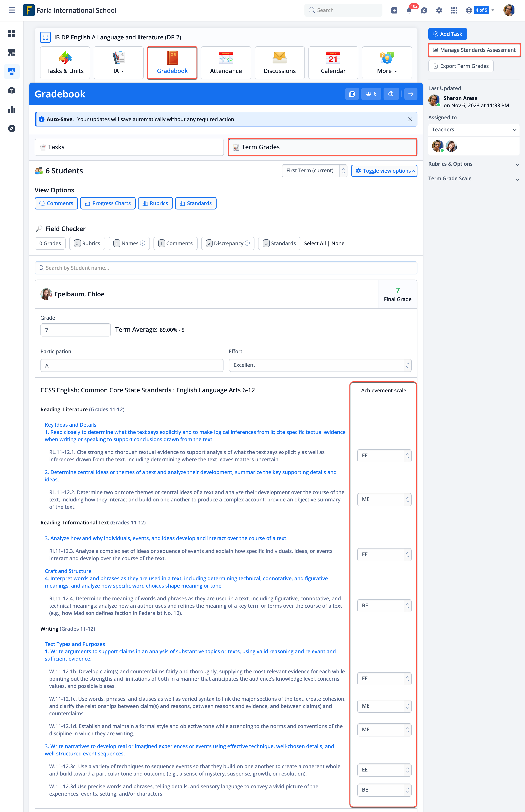Toggle the Rubrics field checker filter
This screenshot has height=812, width=525.
pos(87,243)
